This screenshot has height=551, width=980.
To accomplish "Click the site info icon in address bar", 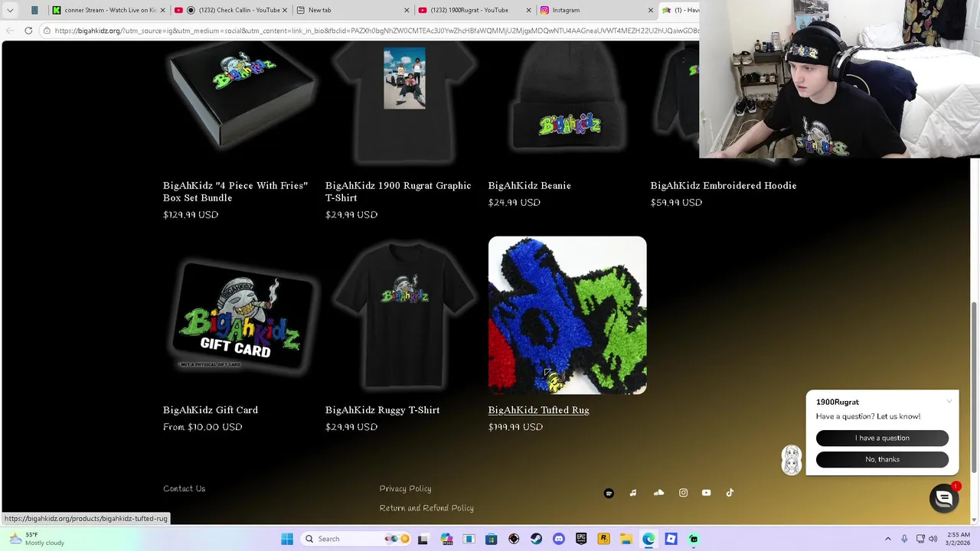I will (47, 31).
